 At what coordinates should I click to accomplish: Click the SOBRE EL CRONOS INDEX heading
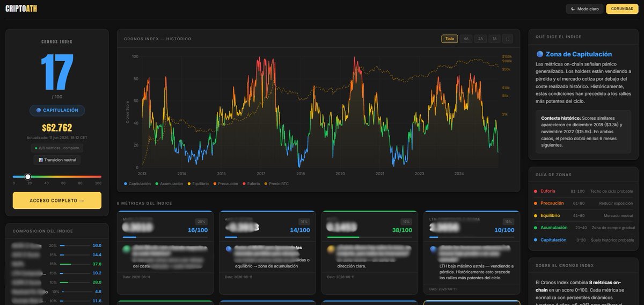point(565,266)
